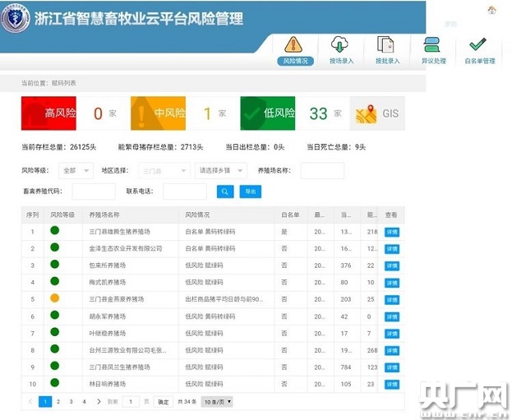Click the 确定 pagination confirm button
512x420 pixels.
[x=163, y=402]
